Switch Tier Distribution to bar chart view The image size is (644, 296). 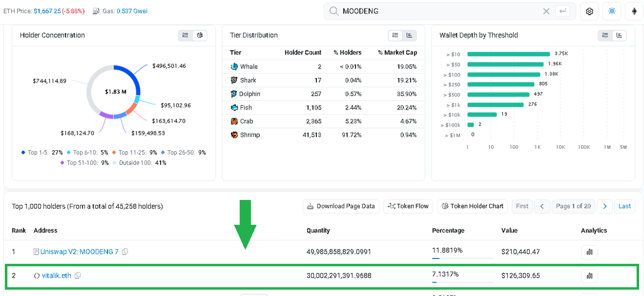[409, 35]
